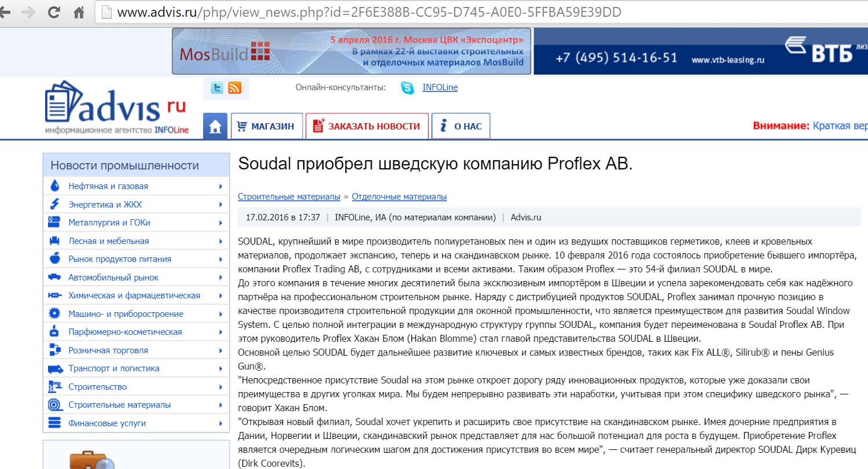
Task: Expand the Нефтяная и газовая submenu arrow
Action: click(221, 186)
